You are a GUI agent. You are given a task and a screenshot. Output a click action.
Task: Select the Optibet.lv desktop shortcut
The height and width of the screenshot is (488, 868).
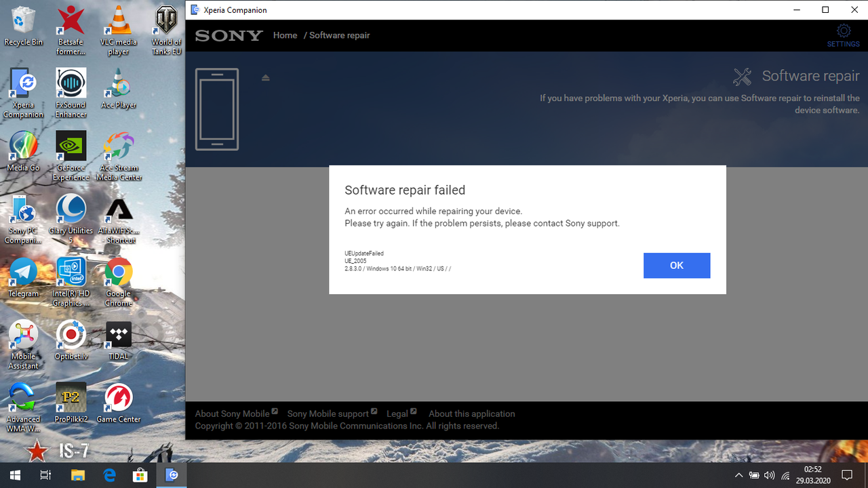(71, 341)
